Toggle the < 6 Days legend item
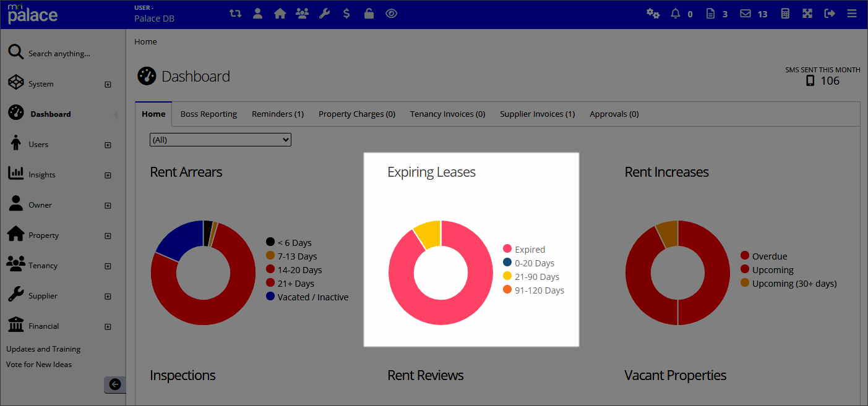Image resolution: width=868 pixels, height=406 pixels. [x=289, y=243]
